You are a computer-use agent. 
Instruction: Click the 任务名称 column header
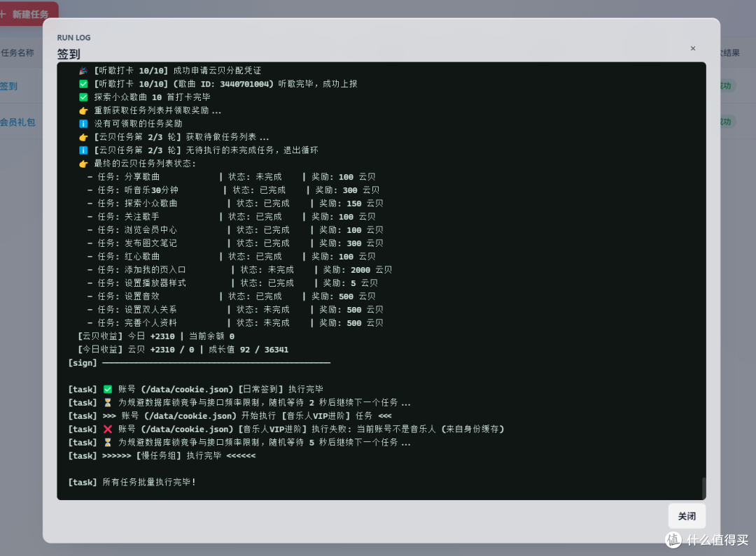point(17,52)
